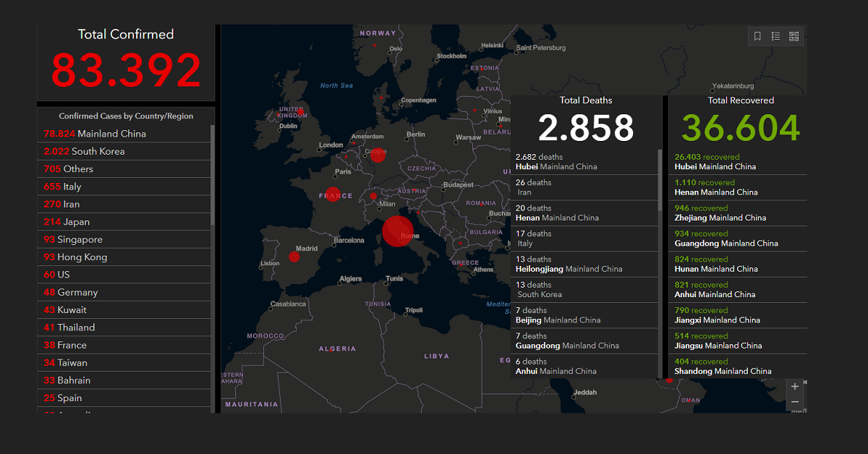
Task: Open the basemap gallery grid icon
Action: tap(793, 36)
